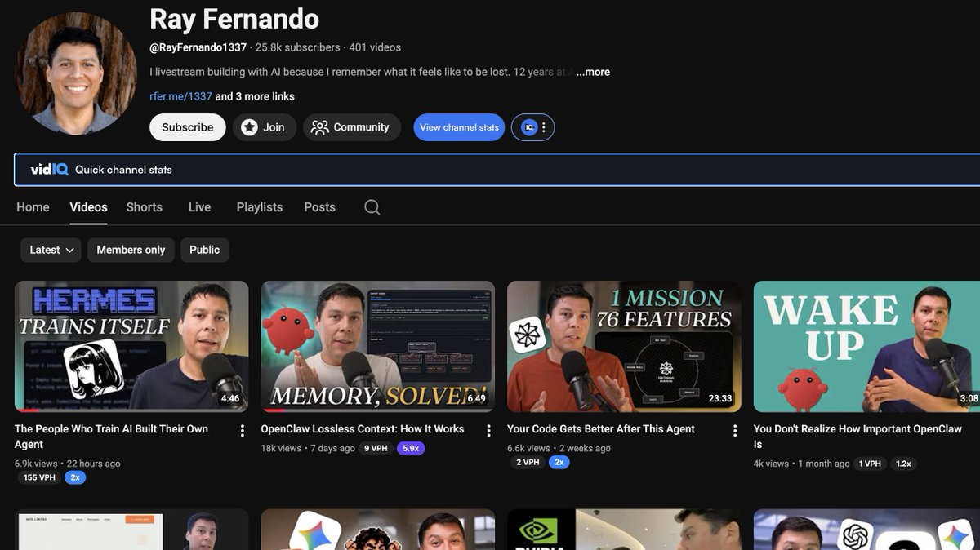
Task: Open the Wake Up video thumbnail
Action: point(866,347)
